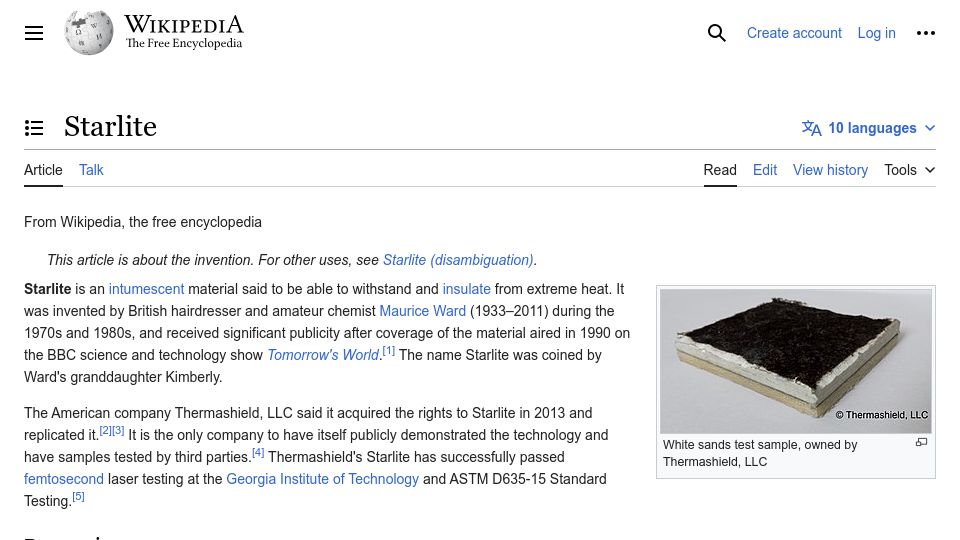
Task: Click the Log in link
Action: pos(876,33)
